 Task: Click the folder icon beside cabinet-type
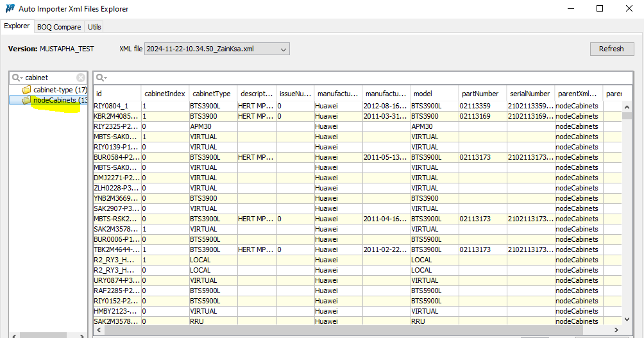[x=26, y=90]
